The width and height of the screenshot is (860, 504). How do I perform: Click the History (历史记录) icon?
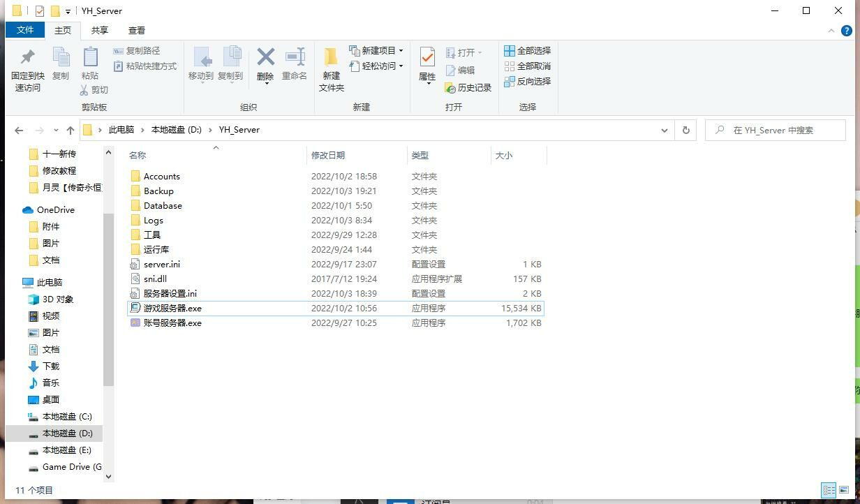pos(468,88)
